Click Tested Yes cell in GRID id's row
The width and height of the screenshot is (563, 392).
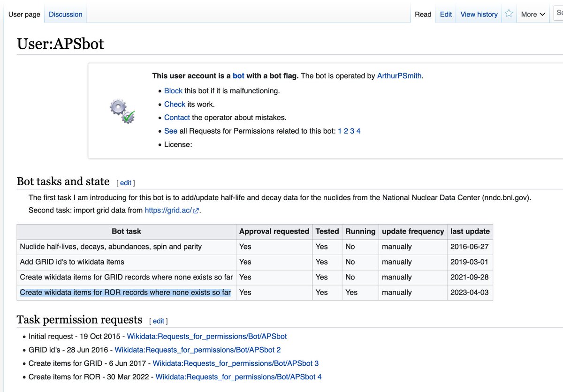tap(327, 262)
